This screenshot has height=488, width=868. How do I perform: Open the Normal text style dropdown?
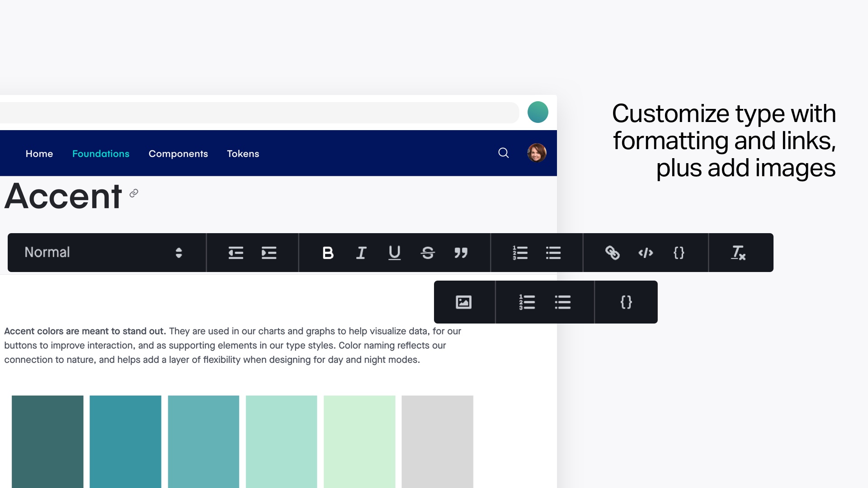104,253
